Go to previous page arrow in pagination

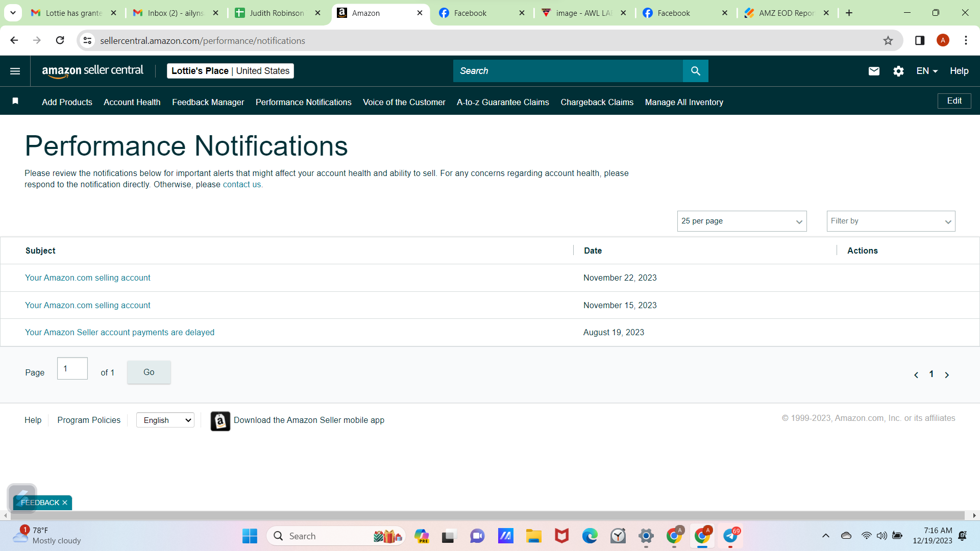click(916, 375)
